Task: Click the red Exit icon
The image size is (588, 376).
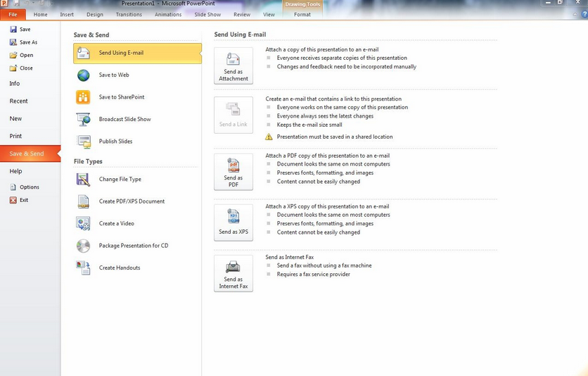Action: pos(13,200)
